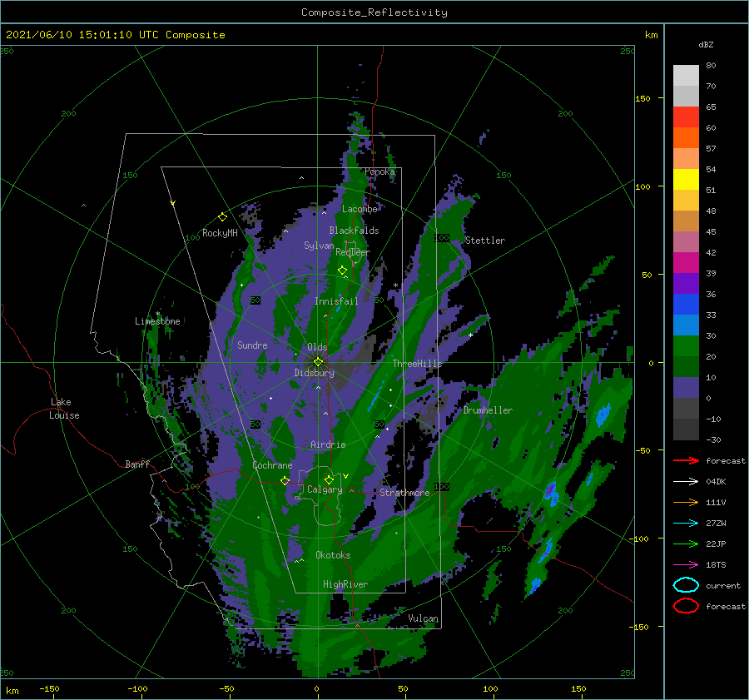Click the yellow marker below RedDeer
This screenshot has width=749, height=700.
342,271
